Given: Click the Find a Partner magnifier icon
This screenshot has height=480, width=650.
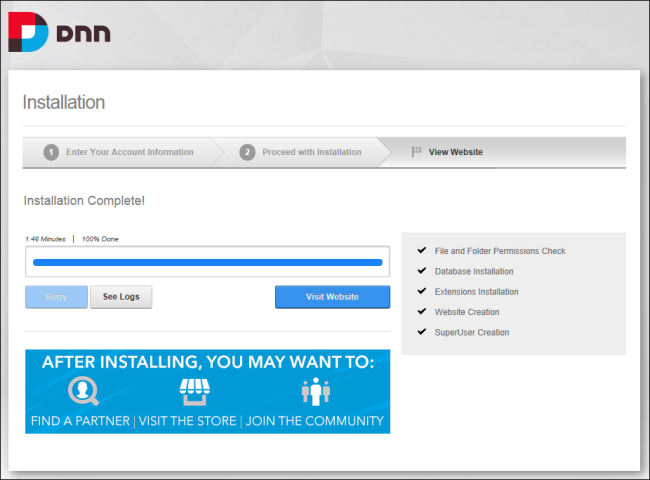Looking at the screenshot, I should pos(83,390).
